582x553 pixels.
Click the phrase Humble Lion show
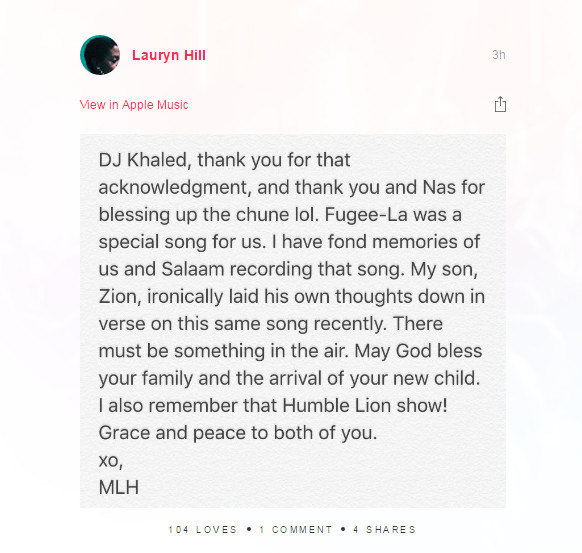(x=364, y=405)
